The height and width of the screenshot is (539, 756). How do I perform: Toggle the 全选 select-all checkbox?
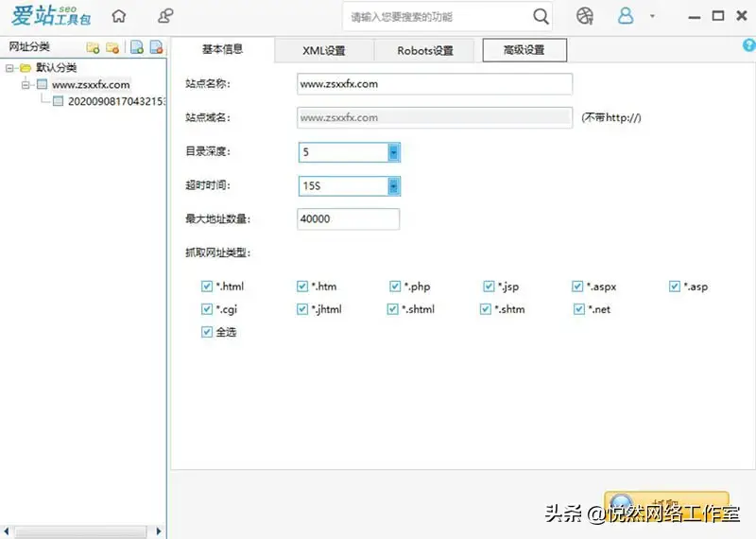206,332
